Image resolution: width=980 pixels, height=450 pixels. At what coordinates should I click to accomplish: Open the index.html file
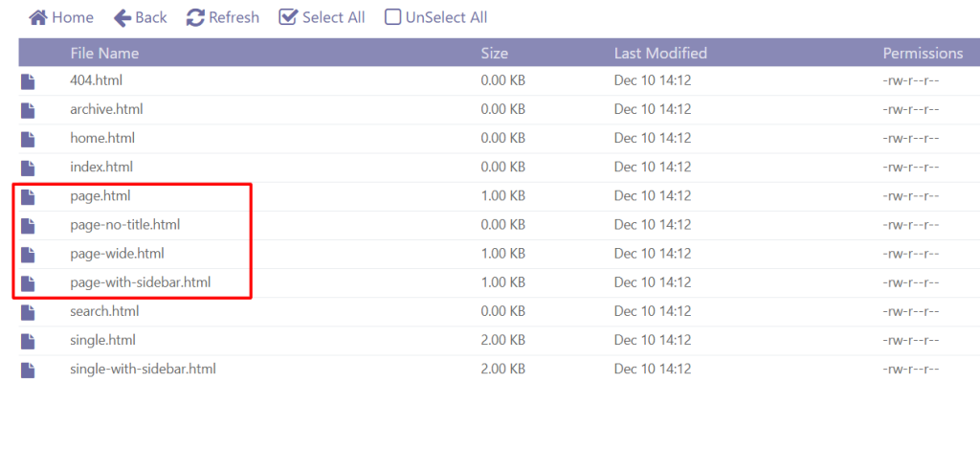click(101, 168)
